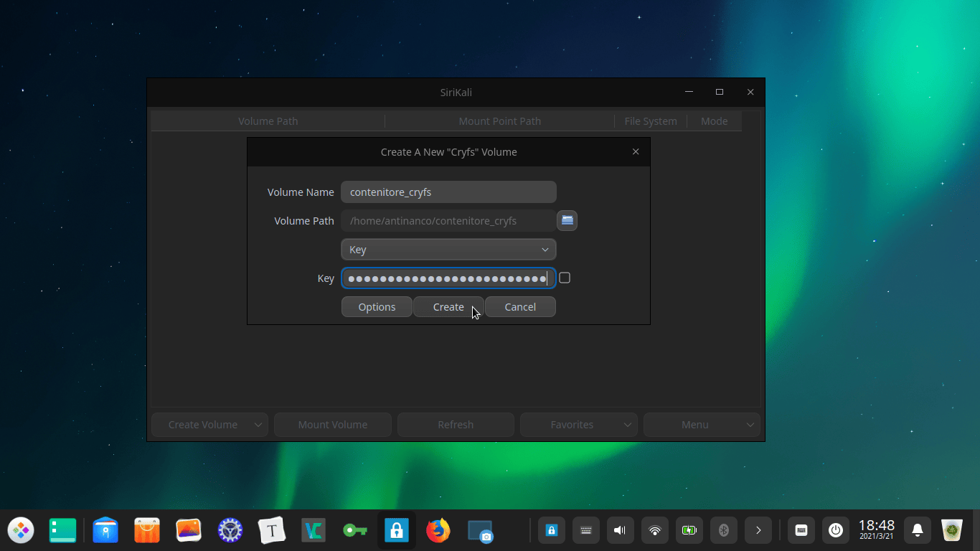Open the Key type dropdown
Screen dimensions: 980x551
[448, 250]
